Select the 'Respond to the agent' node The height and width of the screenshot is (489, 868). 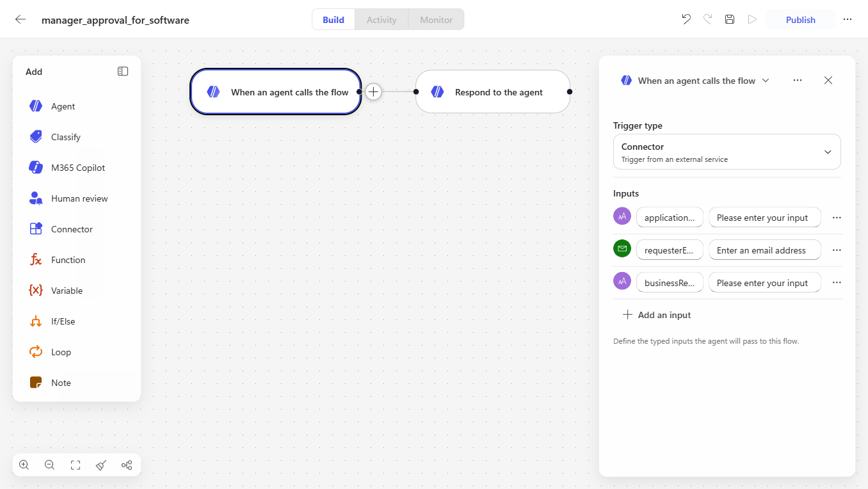click(x=493, y=92)
